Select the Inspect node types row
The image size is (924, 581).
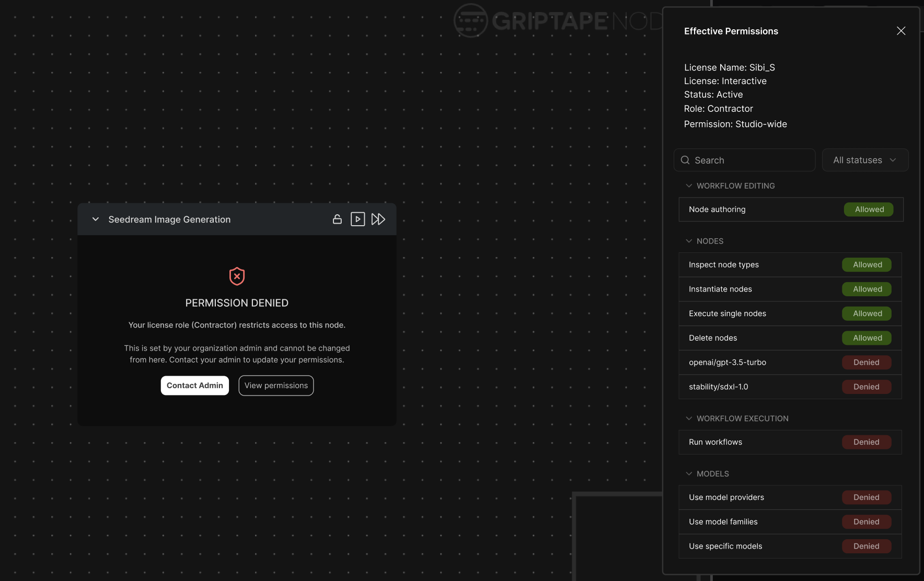(790, 265)
